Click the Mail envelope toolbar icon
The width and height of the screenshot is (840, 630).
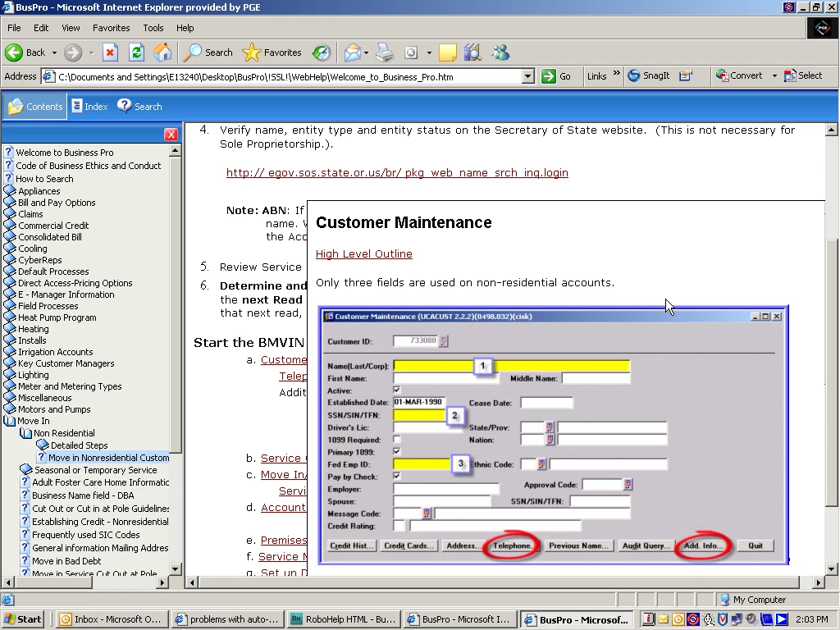pos(353,52)
